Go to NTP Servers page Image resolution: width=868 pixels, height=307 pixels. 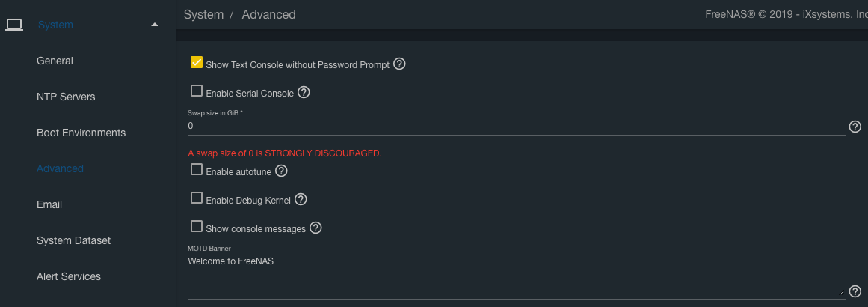click(66, 97)
